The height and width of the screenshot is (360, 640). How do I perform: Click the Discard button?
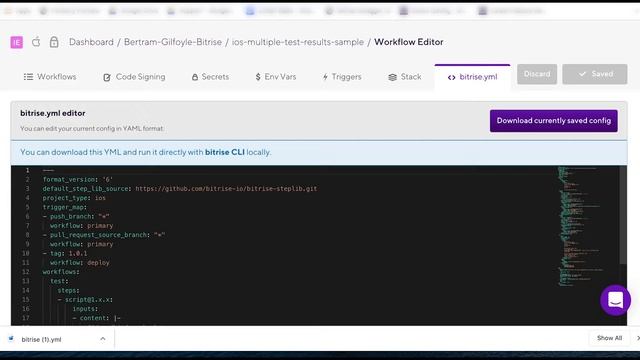point(537,74)
